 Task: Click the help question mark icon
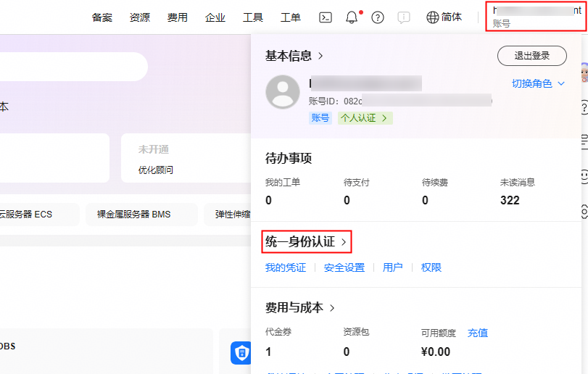pyautogui.click(x=378, y=17)
